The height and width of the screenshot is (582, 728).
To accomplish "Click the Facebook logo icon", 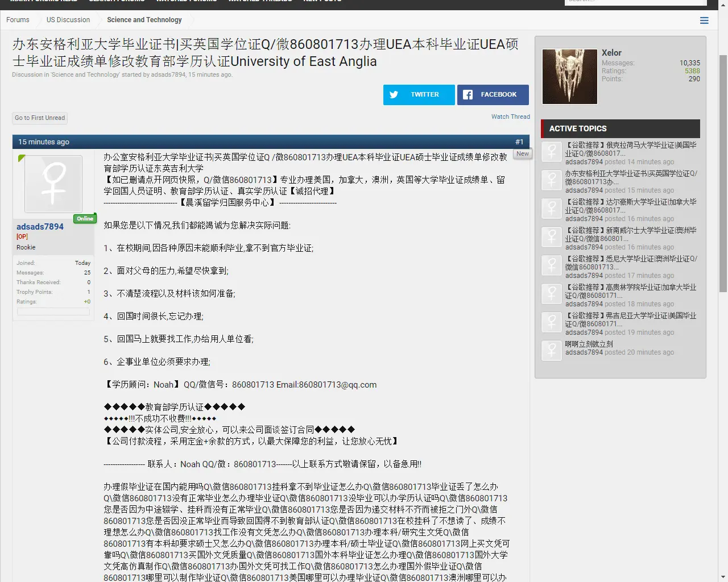I will (468, 95).
